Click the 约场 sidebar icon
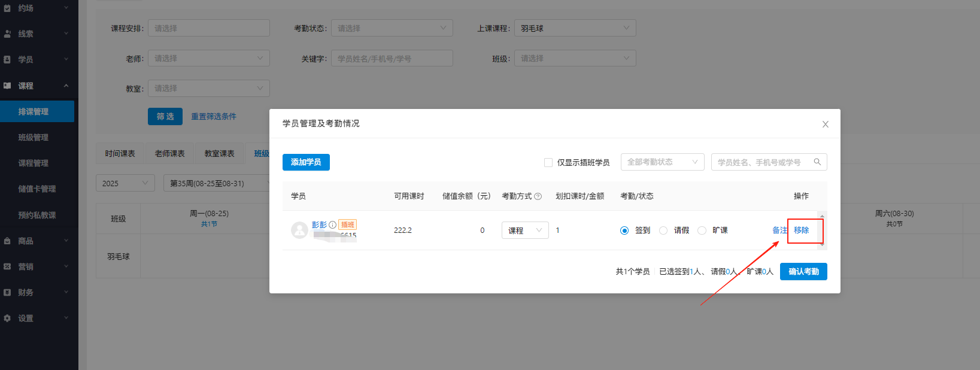This screenshot has height=370, width=980. point(7,8)
